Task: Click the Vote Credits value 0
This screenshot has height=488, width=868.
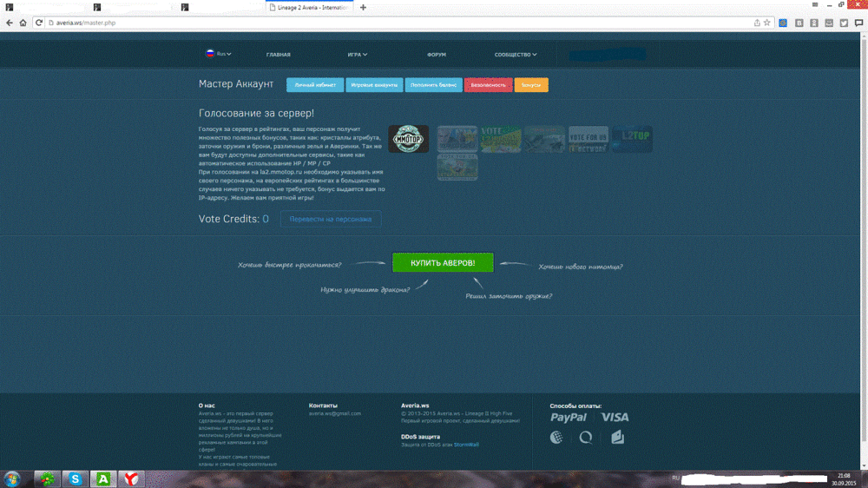Action: coord(266,219)
